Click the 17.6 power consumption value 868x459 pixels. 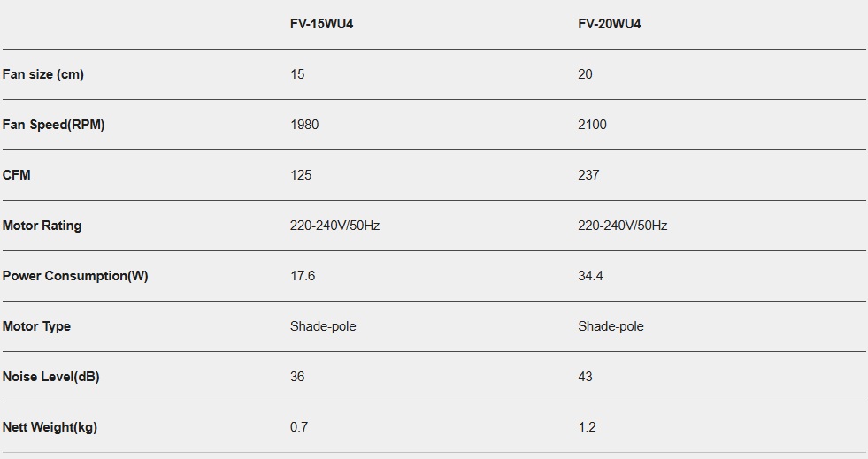click(303, 276)
